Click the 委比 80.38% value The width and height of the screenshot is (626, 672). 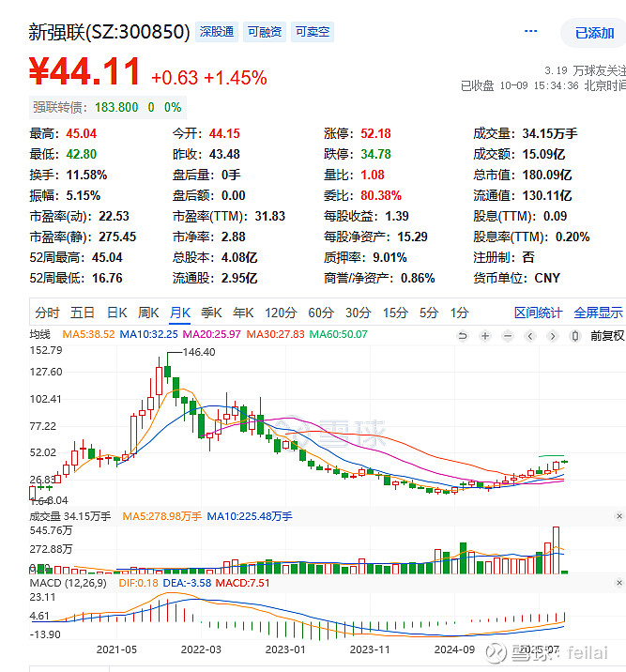[381, 195]
